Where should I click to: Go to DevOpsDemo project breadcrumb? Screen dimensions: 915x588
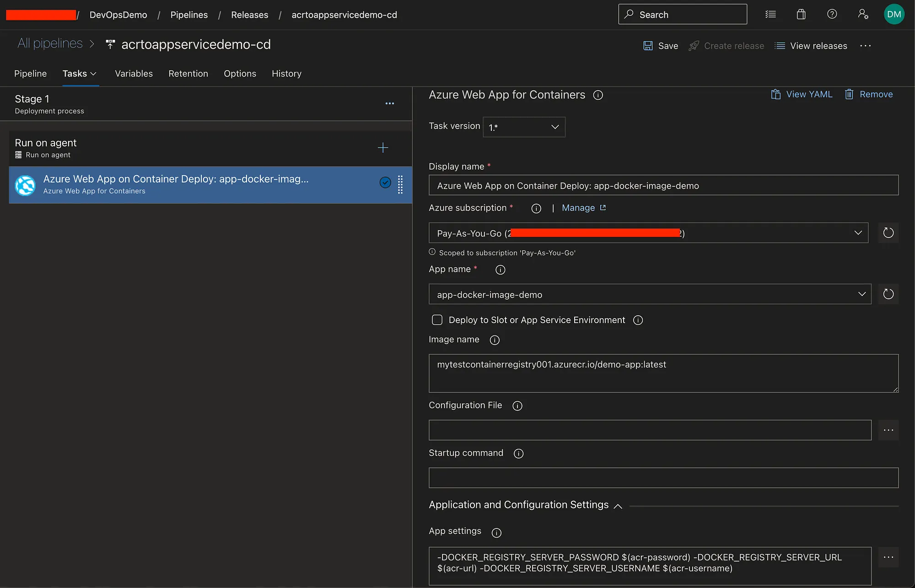[118, 15]
